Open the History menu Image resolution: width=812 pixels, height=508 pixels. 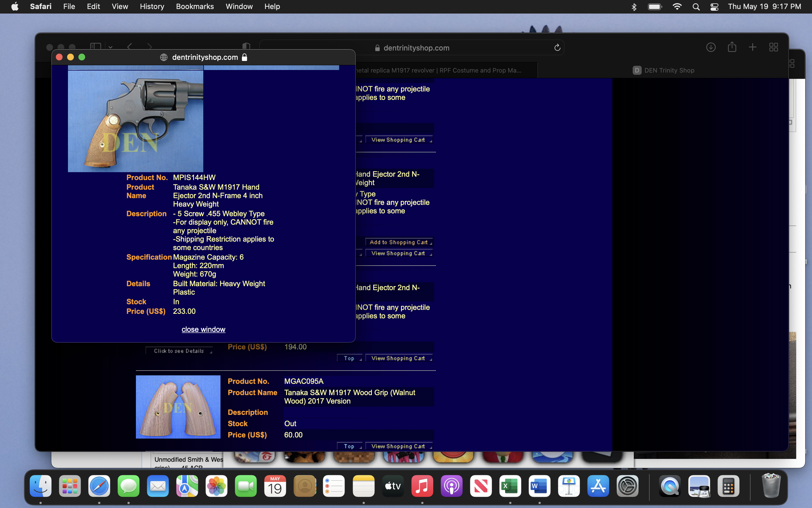tap(152, 6)
